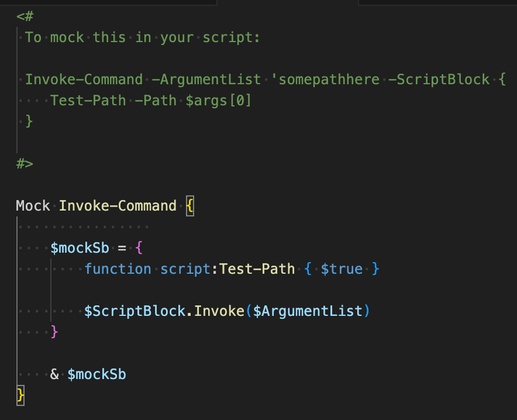The image size is (517, 420).
Task: Click the 'Invoke' method call
Action: click(219, 312)
